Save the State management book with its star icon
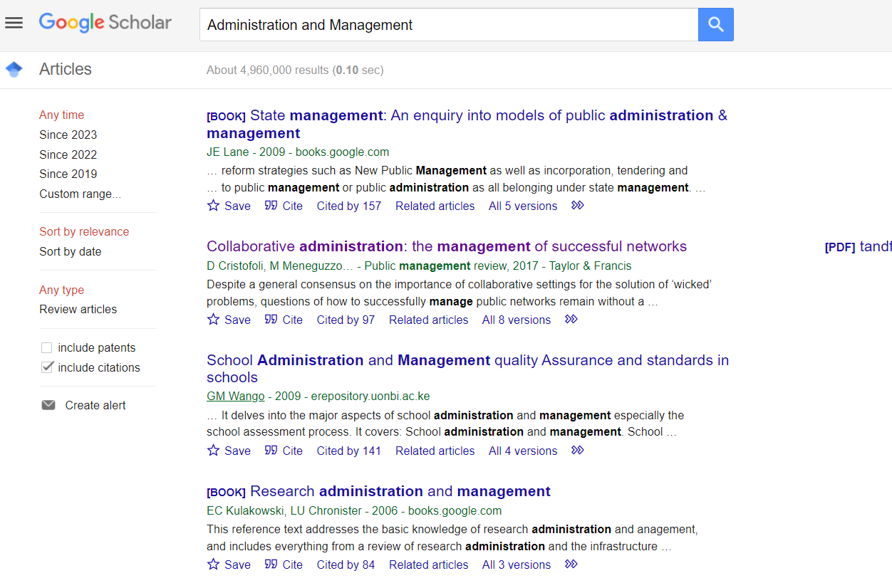 pos(212,205)
